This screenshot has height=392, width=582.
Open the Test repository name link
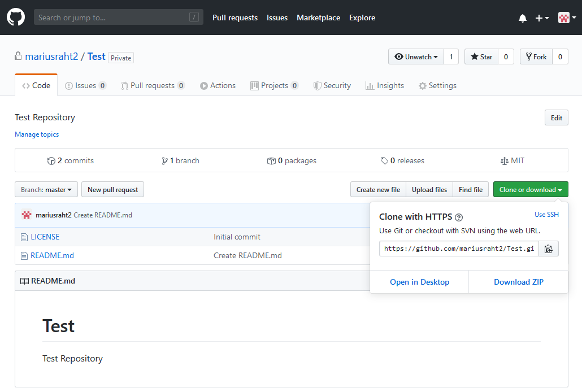[x=97, y=56]
